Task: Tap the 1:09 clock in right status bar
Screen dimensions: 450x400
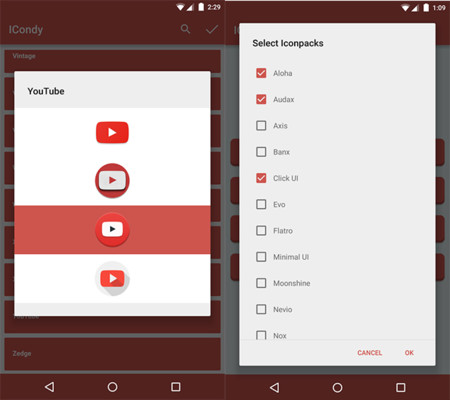Action: (x=439, y=8)
